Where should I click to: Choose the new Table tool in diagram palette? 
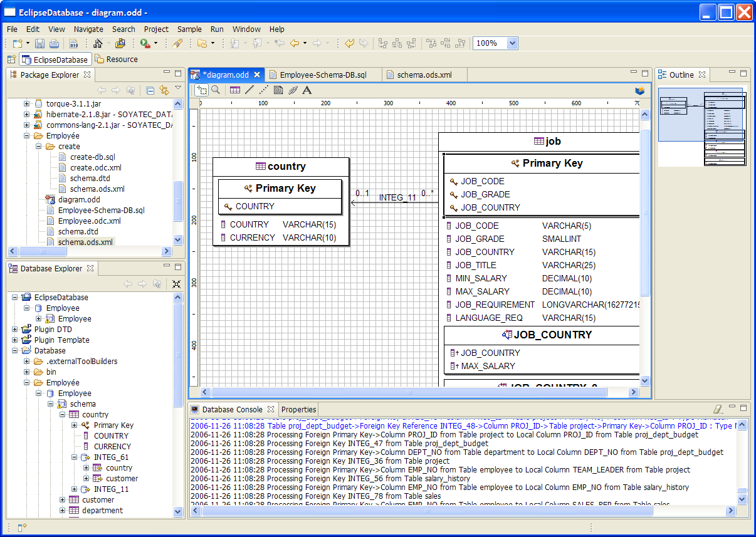tap(235, 90)
